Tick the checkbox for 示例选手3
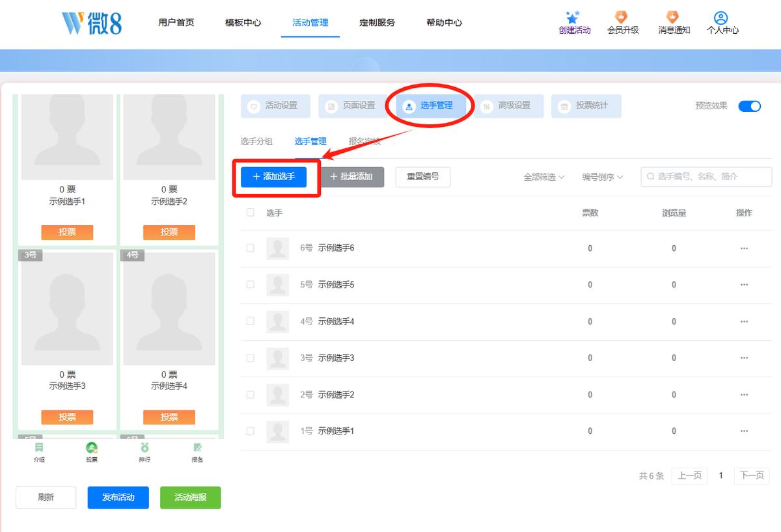 click(251, 357)
